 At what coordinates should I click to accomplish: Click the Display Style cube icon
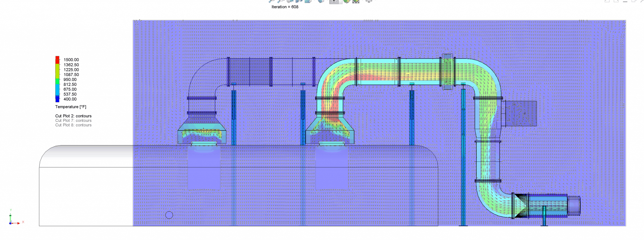(321, 1)
